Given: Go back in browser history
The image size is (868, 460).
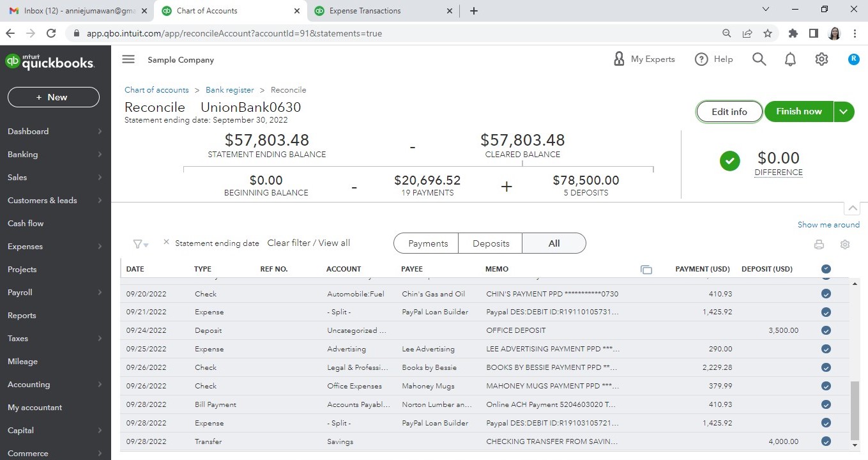Looking at the screenshot, I should pos(10,33).
